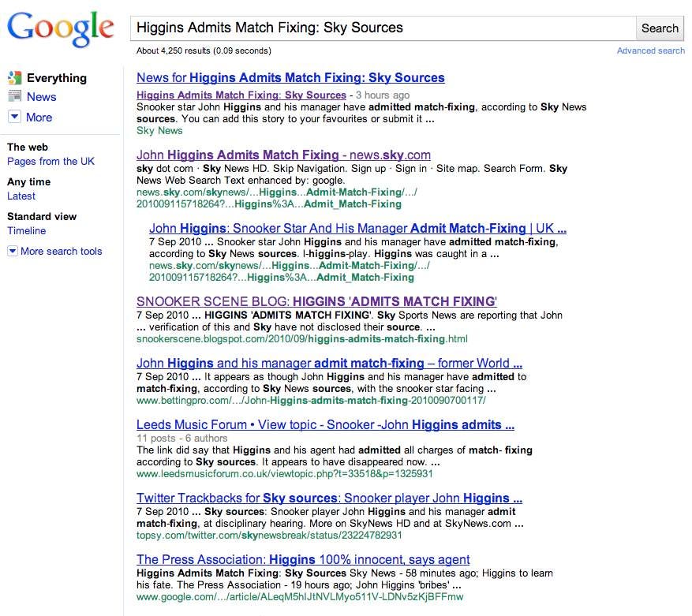
Task: Open John Higgins and his manager bettingpro result
Action: (329, 363)
